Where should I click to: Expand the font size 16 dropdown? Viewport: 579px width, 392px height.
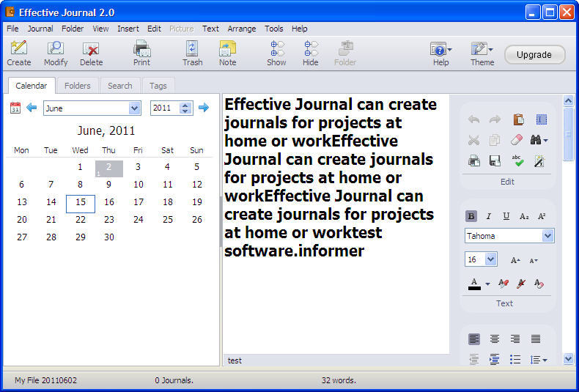click(x=490, y=259)
